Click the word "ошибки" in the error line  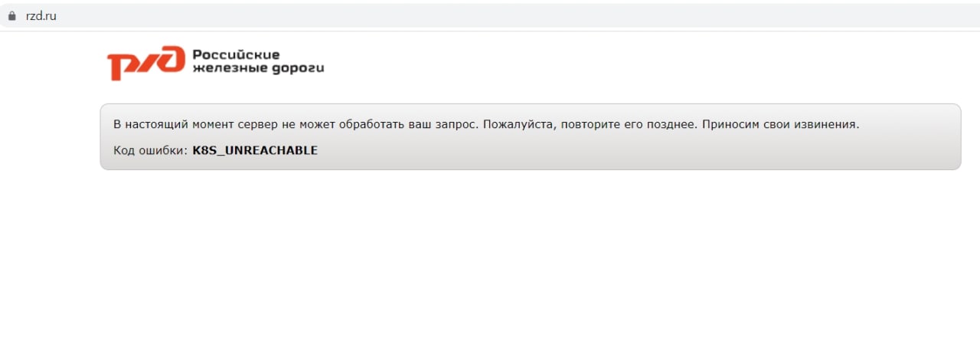165,150
